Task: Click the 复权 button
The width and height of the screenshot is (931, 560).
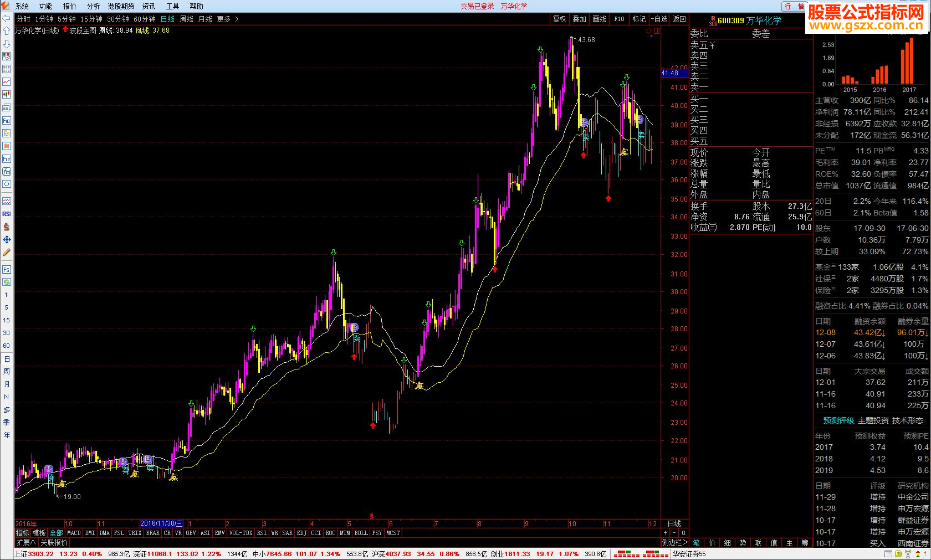Action: tap(560, 19)
